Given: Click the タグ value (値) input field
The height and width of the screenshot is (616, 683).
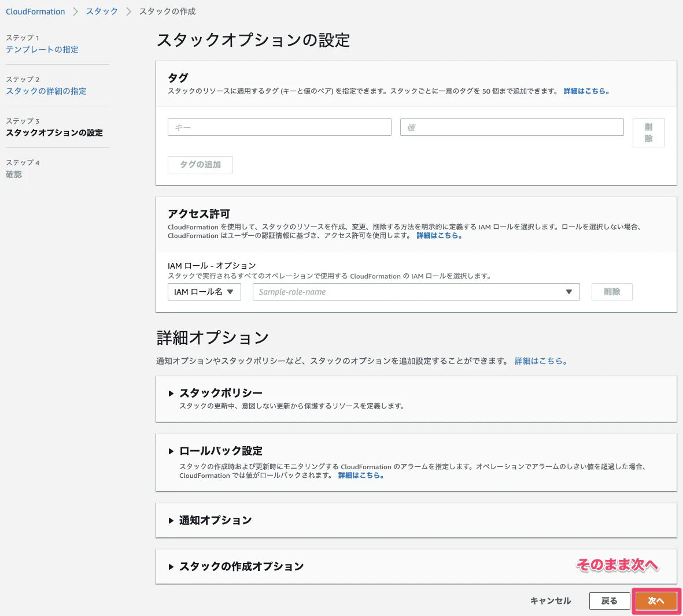Looking at the screenshot, I should 512,127.
